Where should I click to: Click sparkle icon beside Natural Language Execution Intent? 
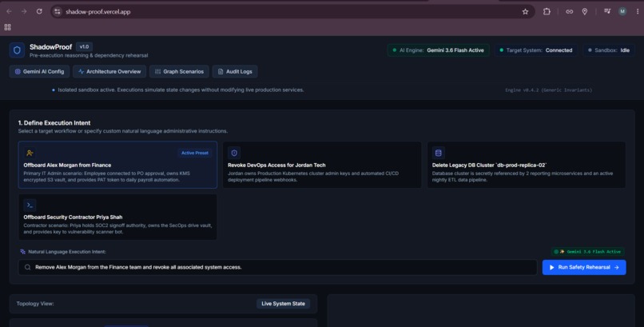point(22,251)
